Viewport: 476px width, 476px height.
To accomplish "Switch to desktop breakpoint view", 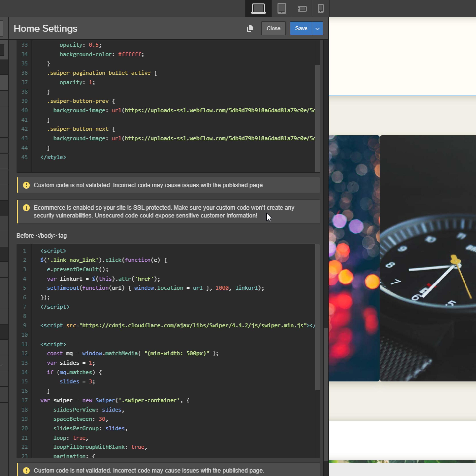I will [258, 9].
